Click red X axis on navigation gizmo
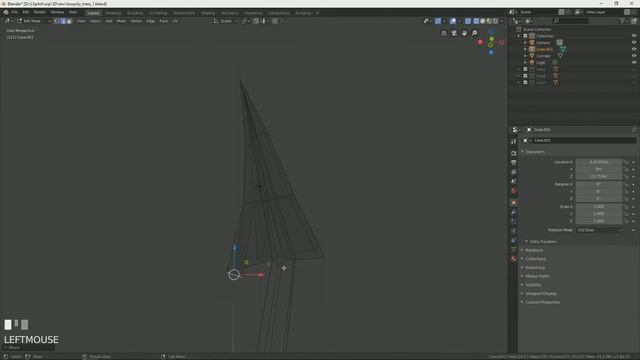 tap(480, 42)
